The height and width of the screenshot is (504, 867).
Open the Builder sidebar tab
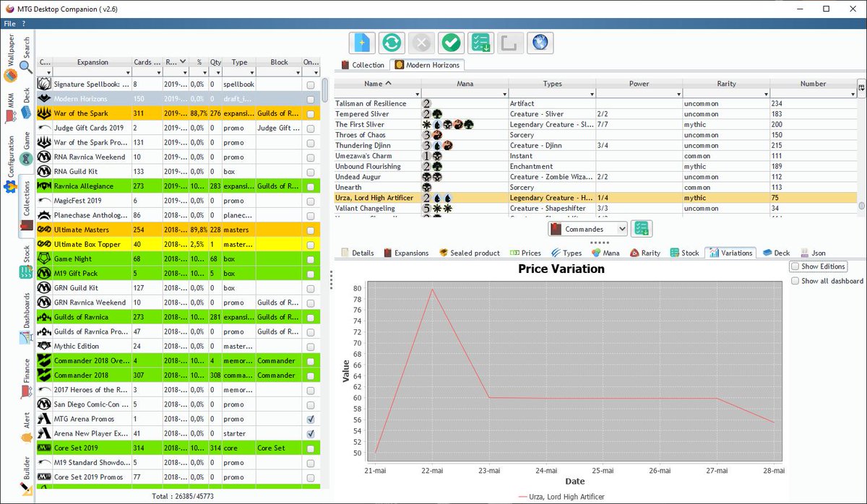pyautogui.click(x=26, y=476)
